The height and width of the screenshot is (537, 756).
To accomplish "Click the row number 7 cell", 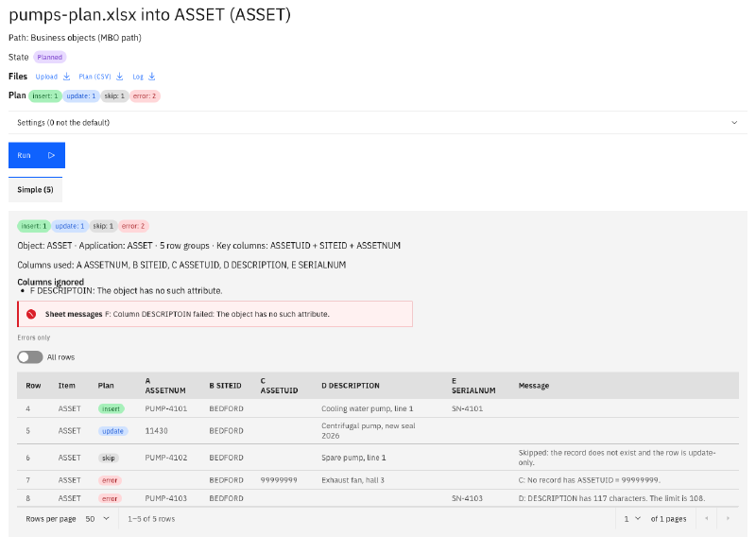I will [28, 480].
